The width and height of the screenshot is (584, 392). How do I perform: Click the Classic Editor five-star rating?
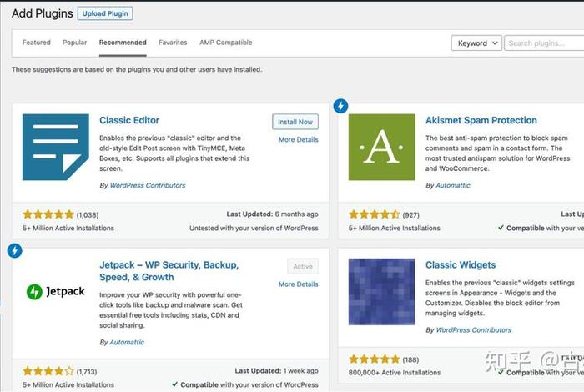tap(48, 214)
